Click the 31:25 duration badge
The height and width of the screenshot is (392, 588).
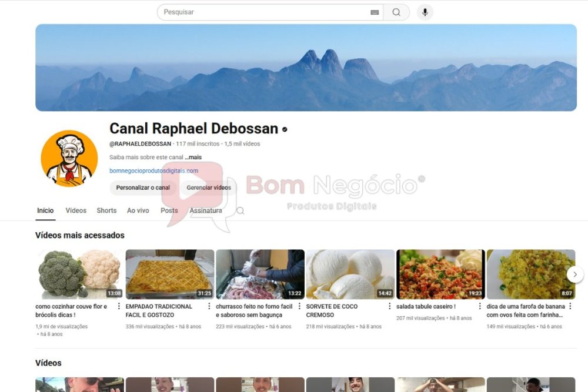(205, 293)
